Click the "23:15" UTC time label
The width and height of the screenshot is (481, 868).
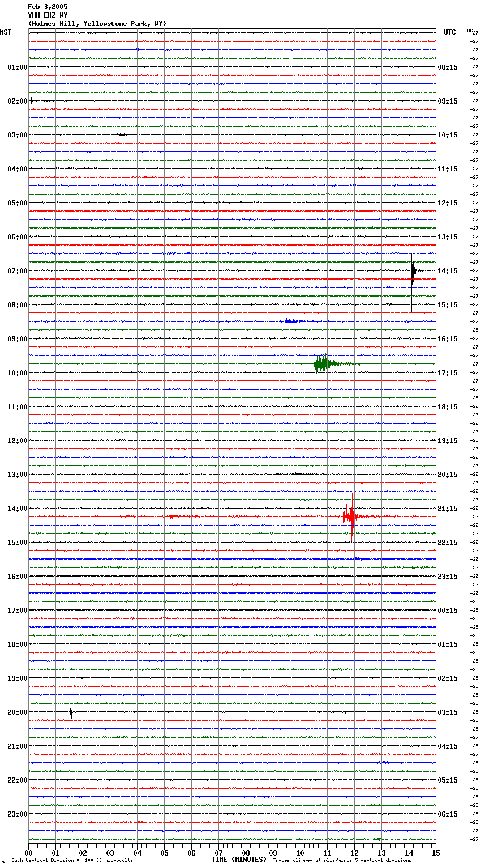(x=448, y=577)
